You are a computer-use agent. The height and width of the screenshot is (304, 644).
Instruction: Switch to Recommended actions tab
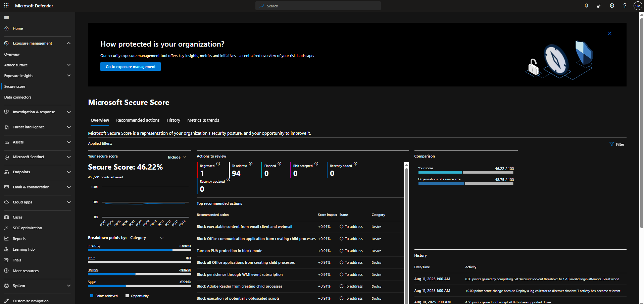tap(138, 120)
